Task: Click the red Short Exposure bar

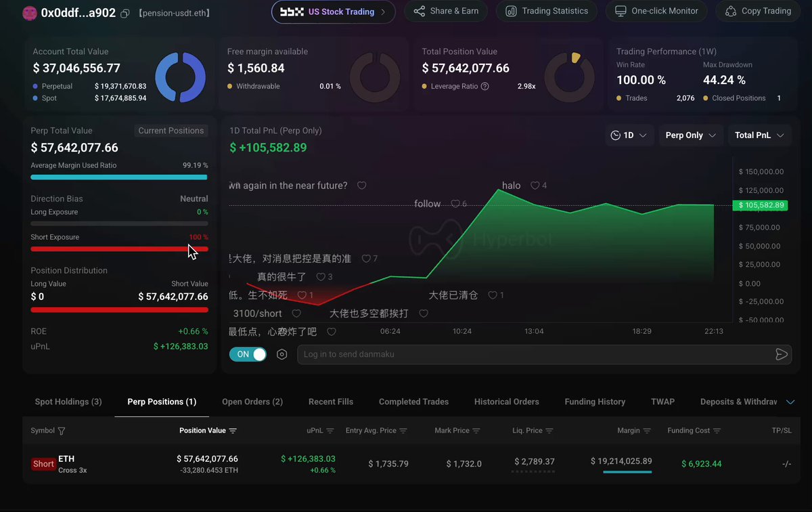Action: [119, 249]
